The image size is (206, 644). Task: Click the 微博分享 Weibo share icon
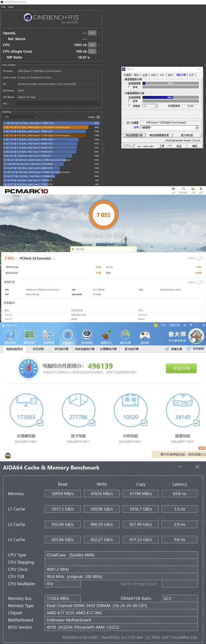pos(167,349)
